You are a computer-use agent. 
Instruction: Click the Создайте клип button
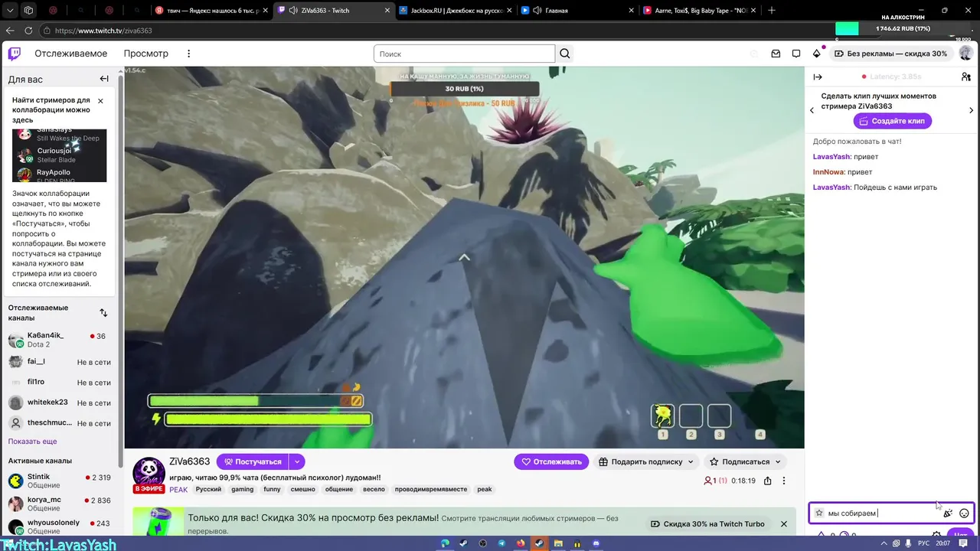tap(892, 121)
